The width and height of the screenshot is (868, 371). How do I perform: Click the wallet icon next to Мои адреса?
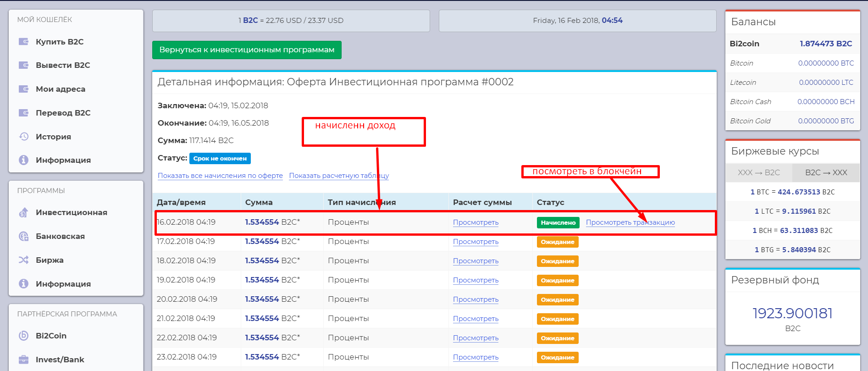pos(23,89)
